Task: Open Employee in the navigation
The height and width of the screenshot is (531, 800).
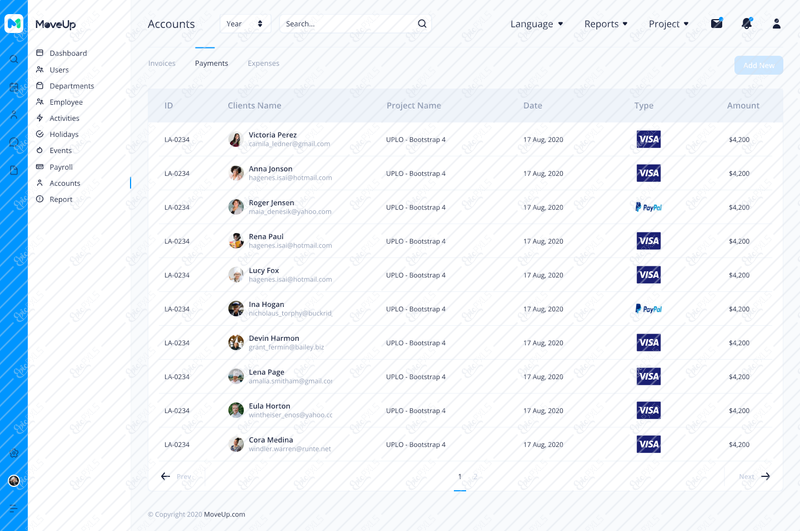Action: 66,102
